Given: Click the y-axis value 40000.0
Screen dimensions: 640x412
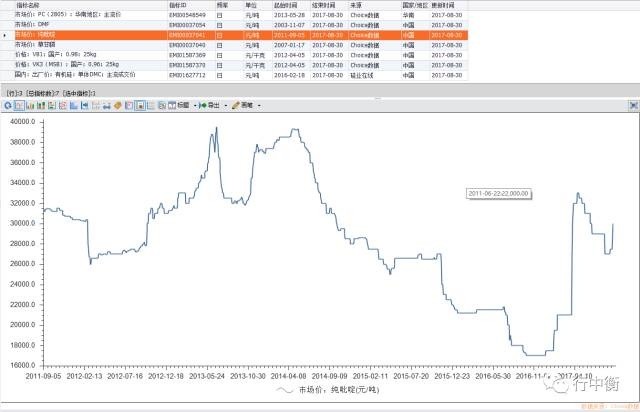Looking at the screenshot, I should coord(22,122).
